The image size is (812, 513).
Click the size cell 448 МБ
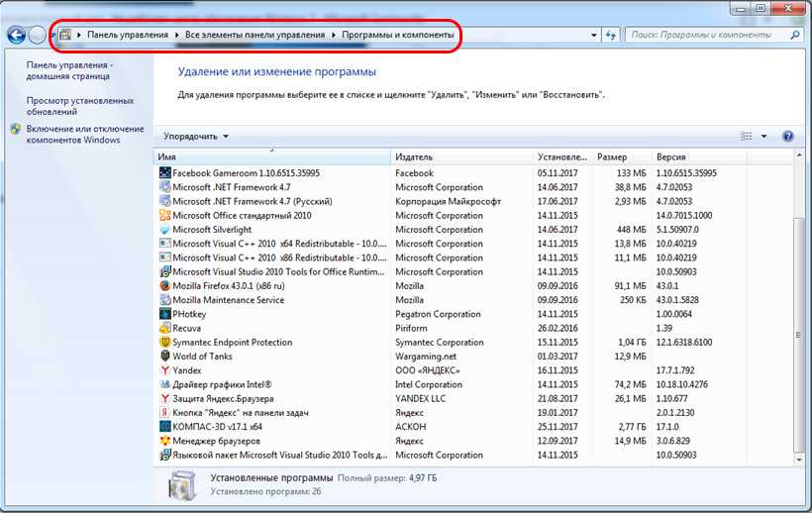631,230
